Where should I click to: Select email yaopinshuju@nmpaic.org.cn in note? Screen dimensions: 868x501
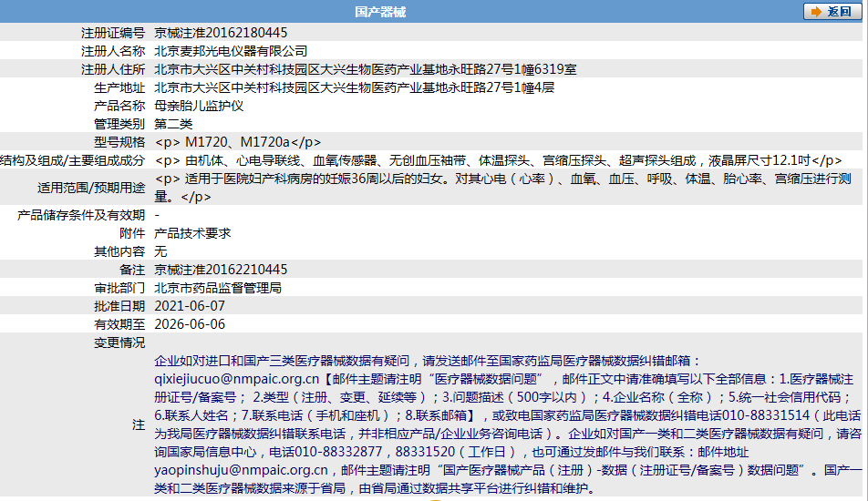pyautogui.click(x=241, y=470)
